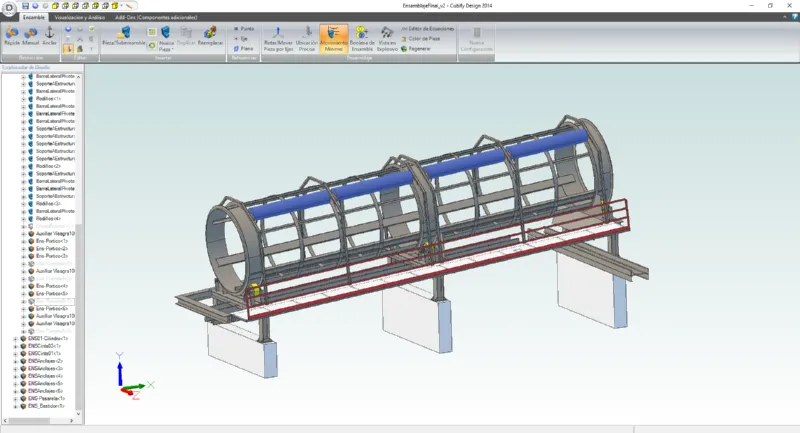The image size is (800, 433).
Task: Toggle the Movimiento Mínimo mode
Action: tap(334, 38)
